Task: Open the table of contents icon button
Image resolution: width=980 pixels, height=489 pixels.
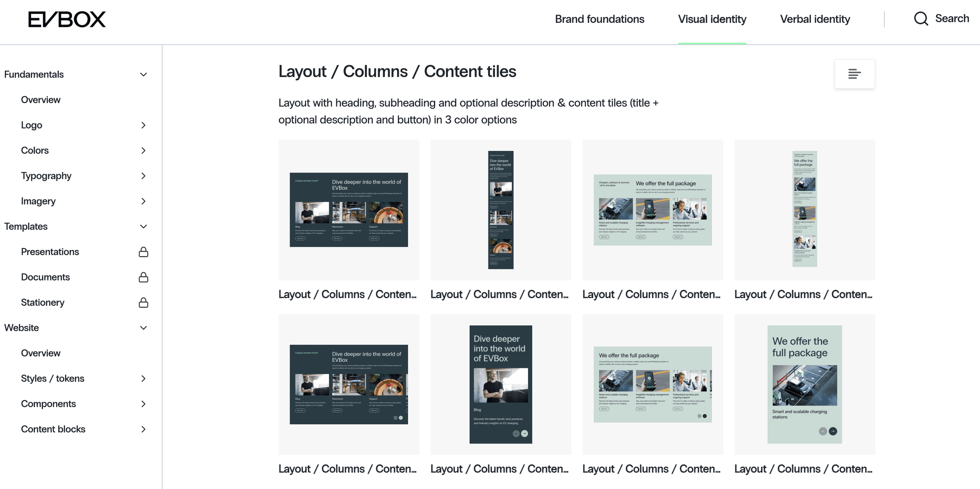Action: (x=855, y=74)
